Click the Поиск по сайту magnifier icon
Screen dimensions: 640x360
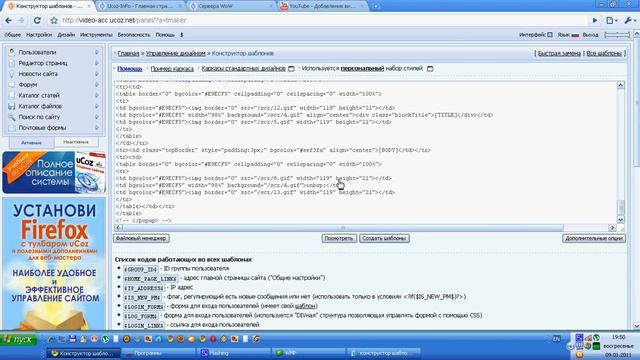(x=11, y=117)
